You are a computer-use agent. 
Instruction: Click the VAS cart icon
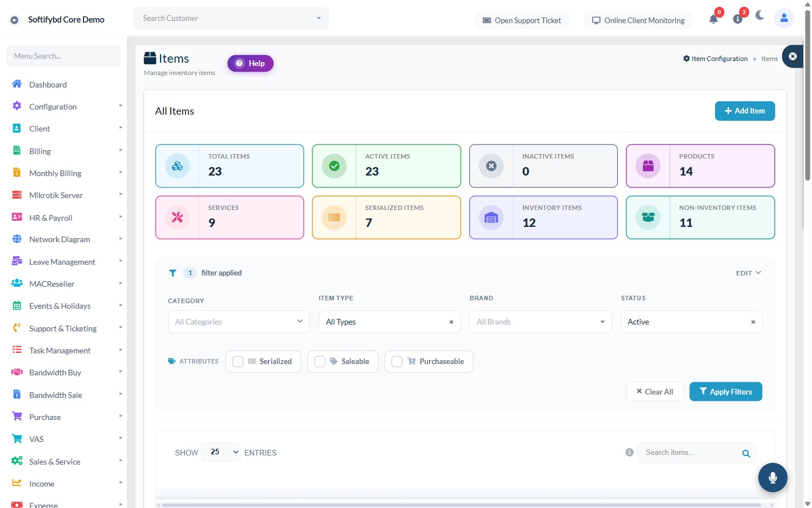17,439
